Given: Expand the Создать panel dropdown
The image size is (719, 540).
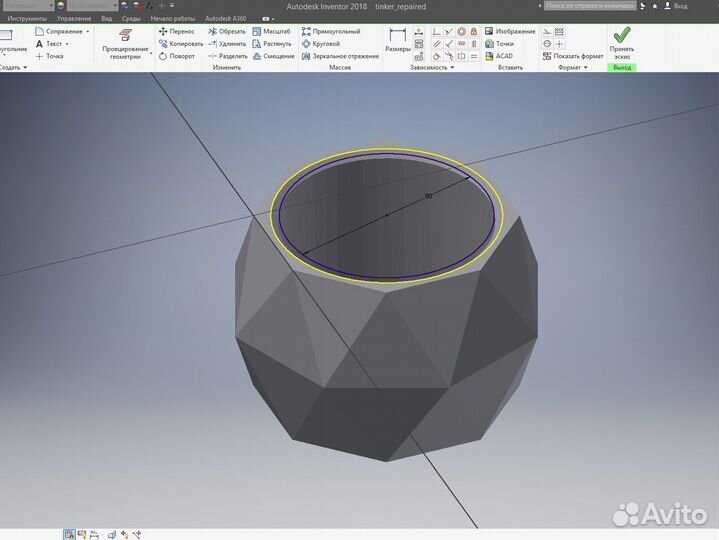Looking at the screenshot, I should pyautogui.click(x=27, y=68).
